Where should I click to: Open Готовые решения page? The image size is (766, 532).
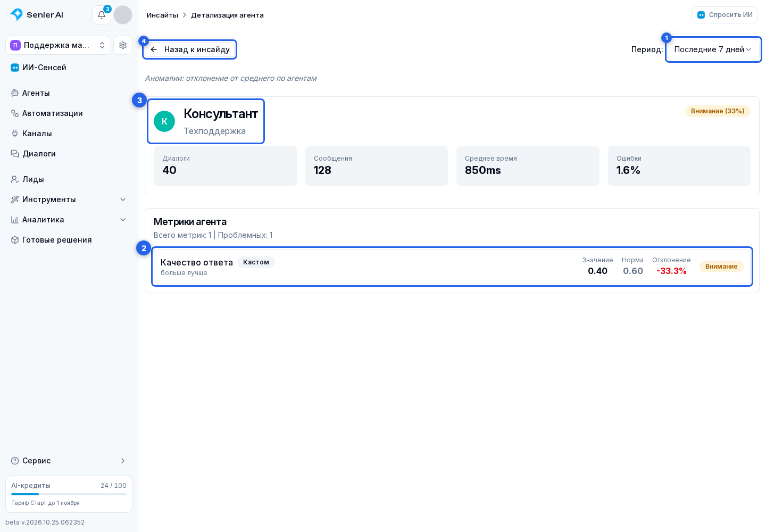pos(69,240)
